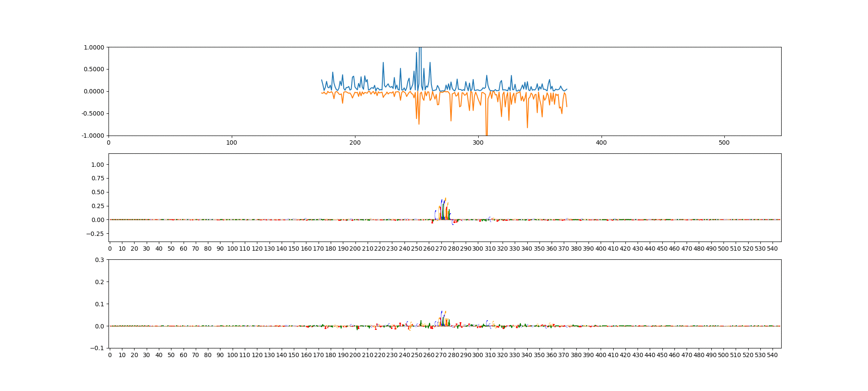This screenshot has height=391, width=868.
Task: Select x-axis tick 540 on middle plot
Action: point(773,249)
